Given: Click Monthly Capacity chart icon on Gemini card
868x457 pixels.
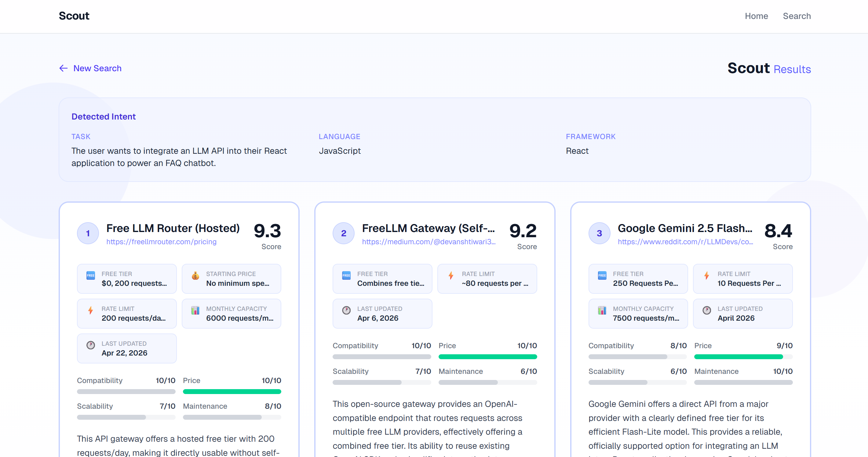Looking at the screenshot, I should [x=602, y=310].
